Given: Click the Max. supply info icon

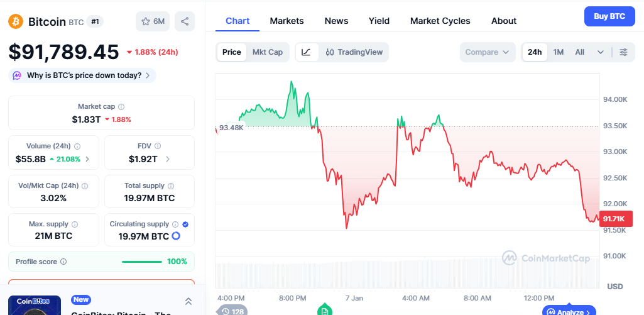Looking at the screenshot, I should click(x=75, y=224).
